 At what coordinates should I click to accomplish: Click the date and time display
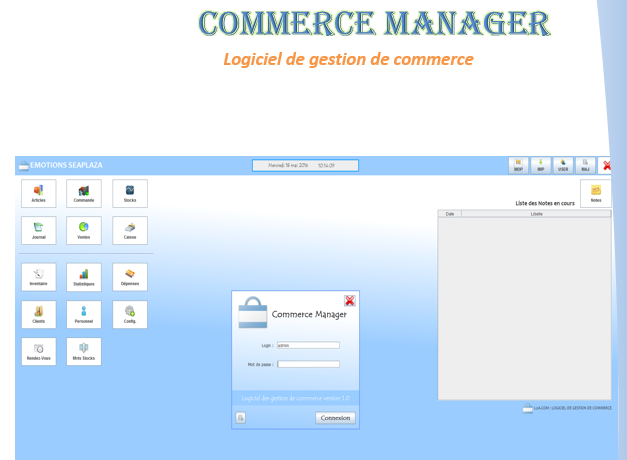click(x=305, y=165)
